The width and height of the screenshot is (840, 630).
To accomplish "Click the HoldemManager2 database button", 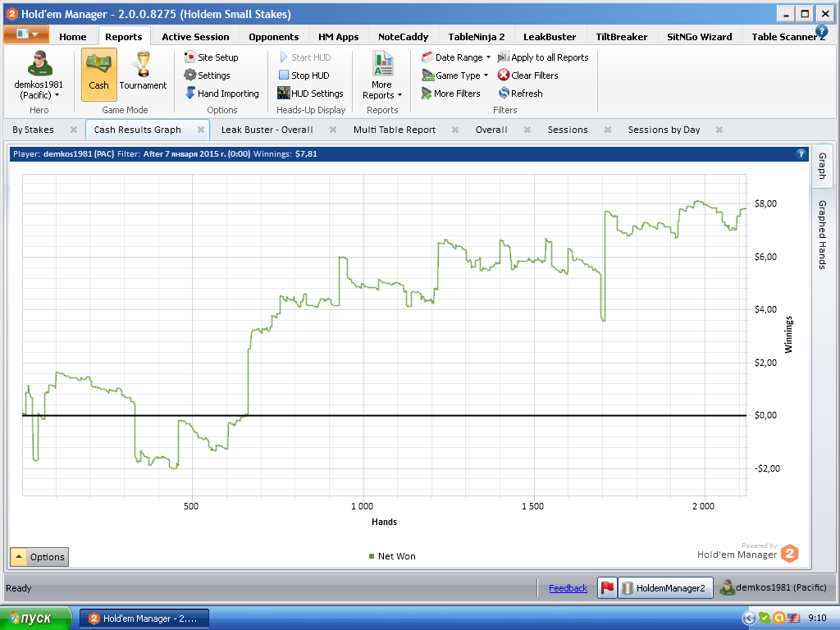I will 665,587.
